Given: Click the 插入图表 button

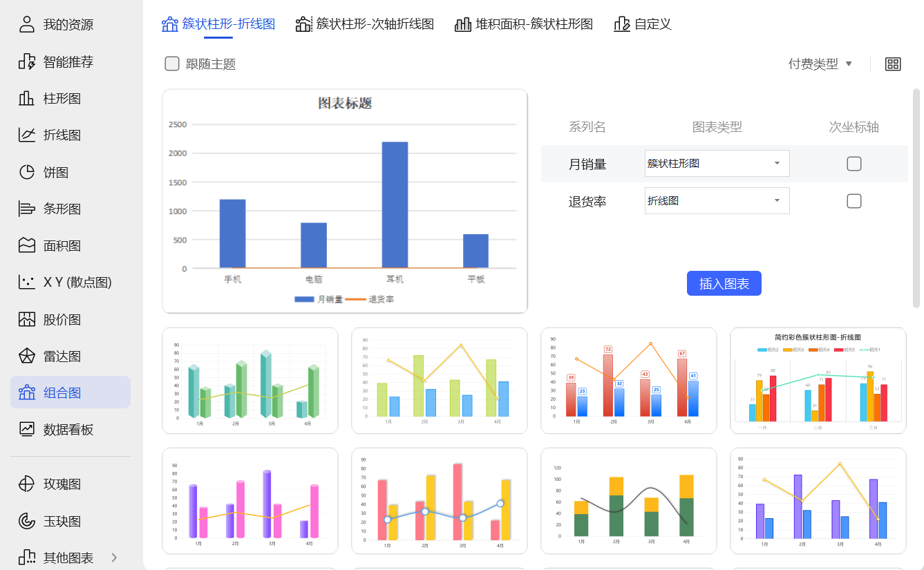Looking at the screenshot, I should coord(724,283).
